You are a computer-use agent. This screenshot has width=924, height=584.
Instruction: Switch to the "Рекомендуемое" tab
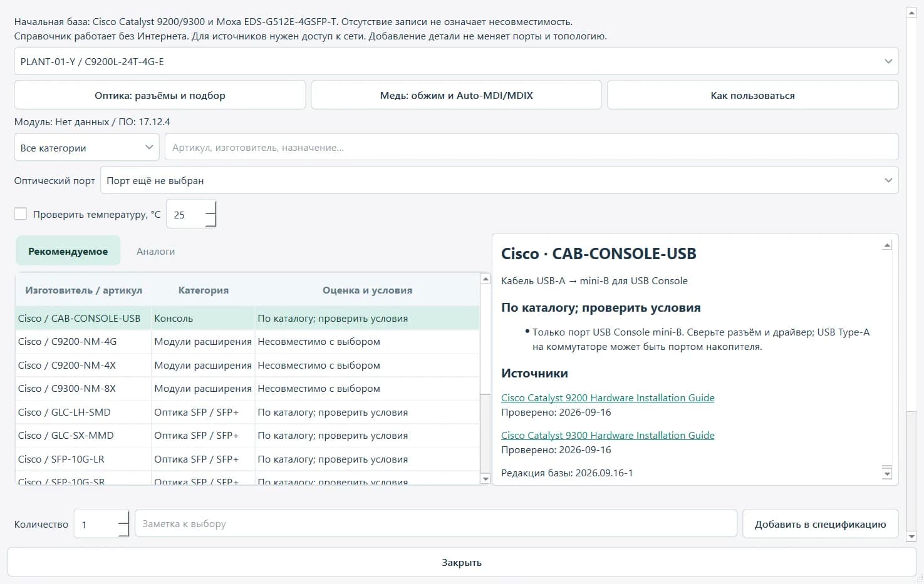click(x=68, y=251)
